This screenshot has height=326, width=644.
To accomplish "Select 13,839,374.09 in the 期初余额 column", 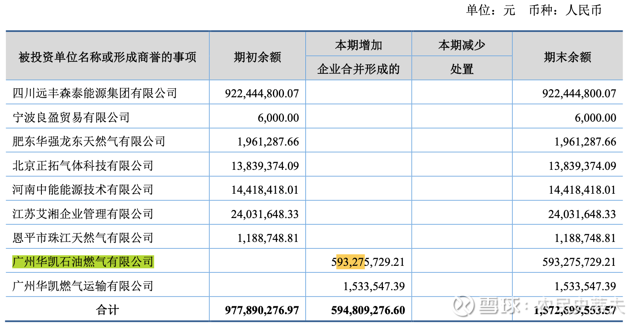I will (x=265, y=166).
